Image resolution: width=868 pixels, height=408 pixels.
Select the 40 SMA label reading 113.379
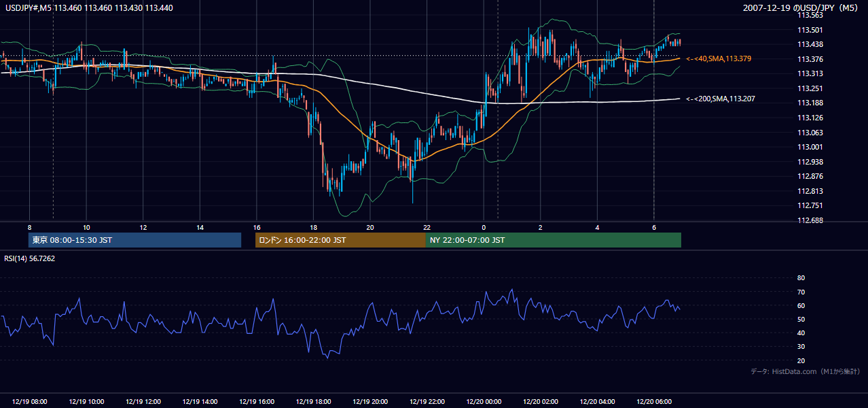pos(719,59)
